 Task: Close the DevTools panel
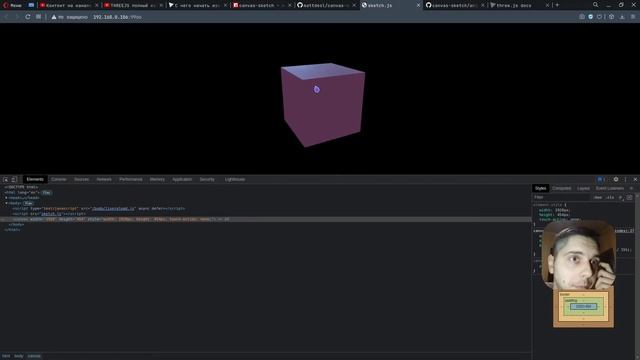(x=635, y=179)
